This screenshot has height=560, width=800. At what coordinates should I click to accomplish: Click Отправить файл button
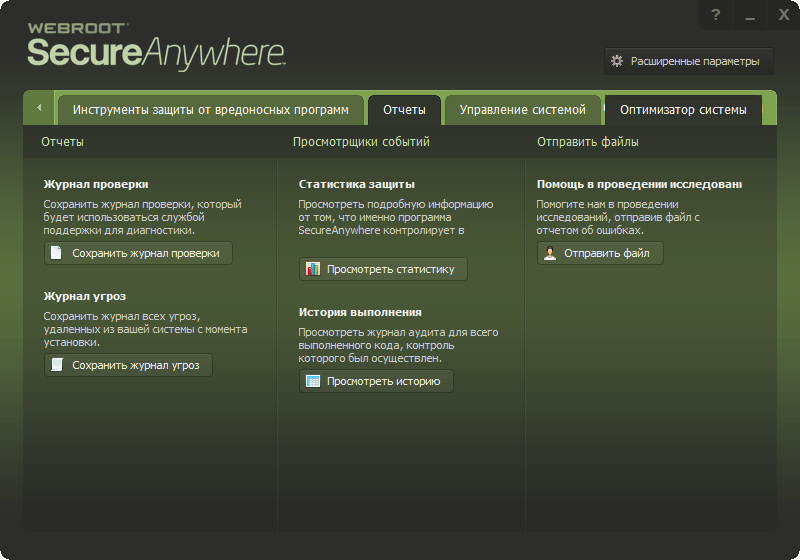[600, 253]
